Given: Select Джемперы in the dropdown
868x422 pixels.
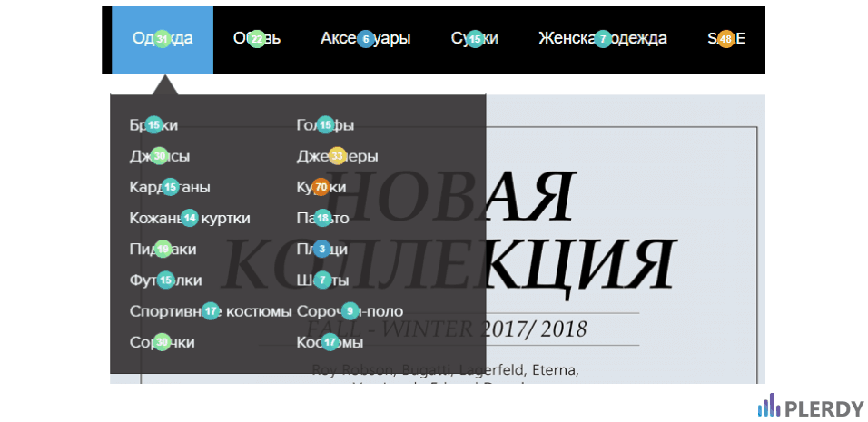Looking at the screenshot, I should 337,156.
